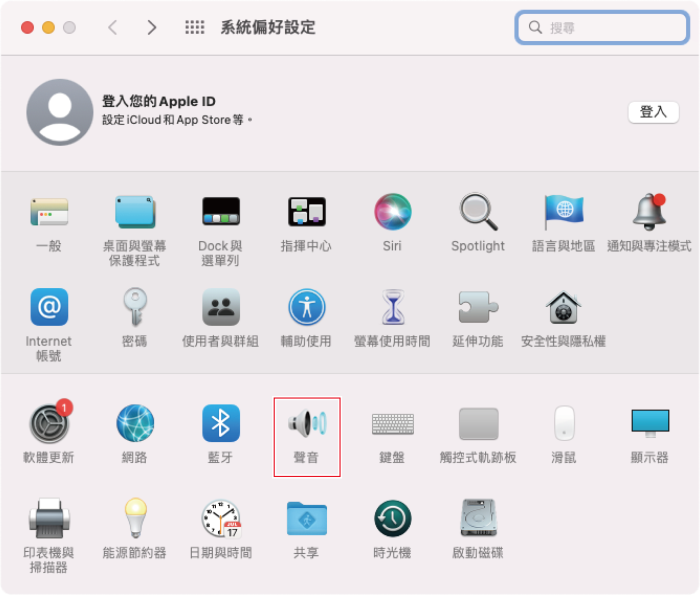Click the yellow minimize window button
Image resolution: width=700 pixels, height=595 pixels.
coord(48,28)
